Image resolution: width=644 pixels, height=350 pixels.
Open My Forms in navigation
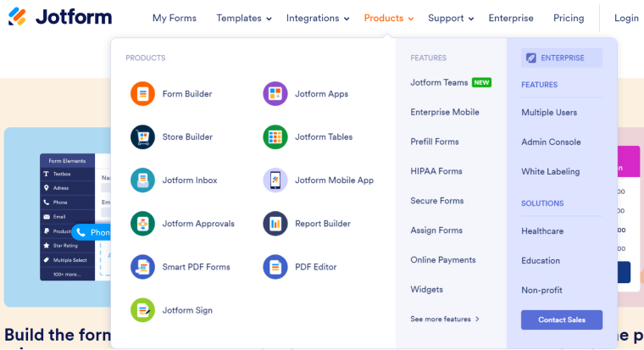tap(175, 18)
